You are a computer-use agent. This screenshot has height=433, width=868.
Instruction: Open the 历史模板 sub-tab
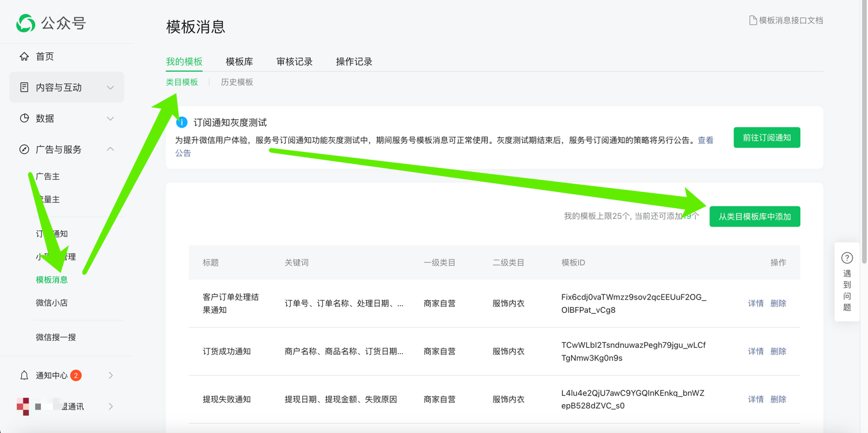click(x=237, y=82)
